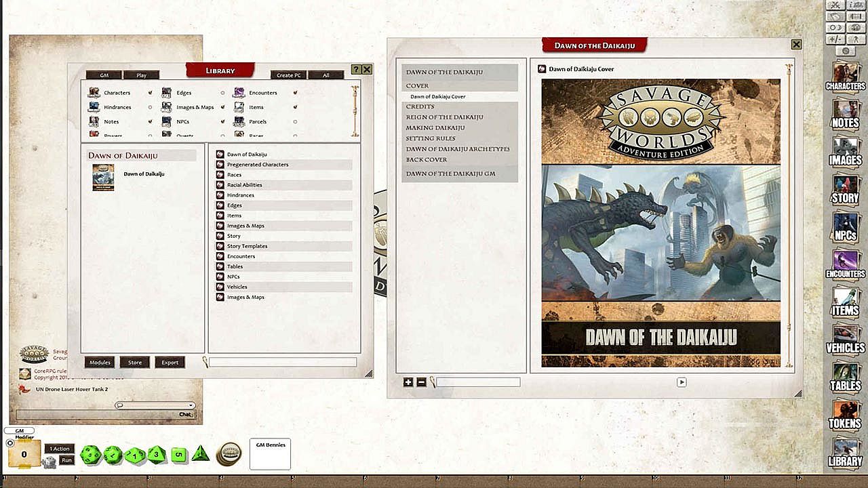Open the Library sidebar button
This screenshot has width=868, height=488.
pyautogui.click(x=845, y=453)
